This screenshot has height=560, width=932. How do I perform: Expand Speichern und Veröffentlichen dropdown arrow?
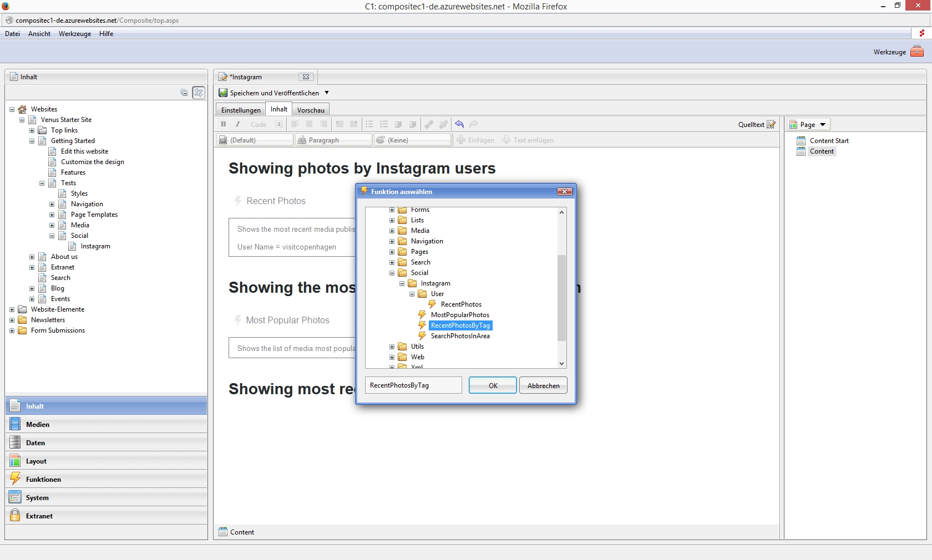point(327,93)
